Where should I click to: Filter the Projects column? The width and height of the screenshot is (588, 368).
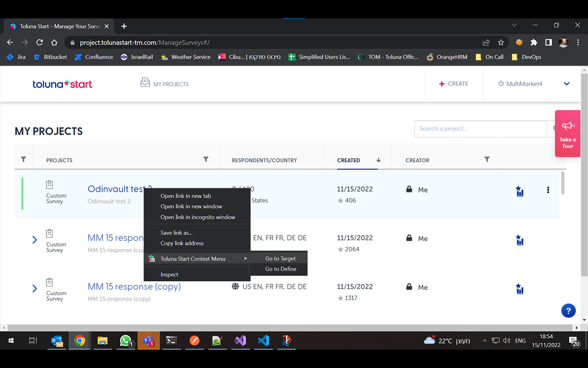point(205,159)
